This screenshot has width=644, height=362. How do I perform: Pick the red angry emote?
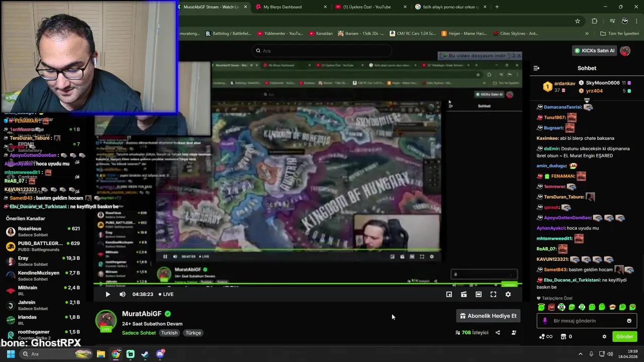point(551,307)
